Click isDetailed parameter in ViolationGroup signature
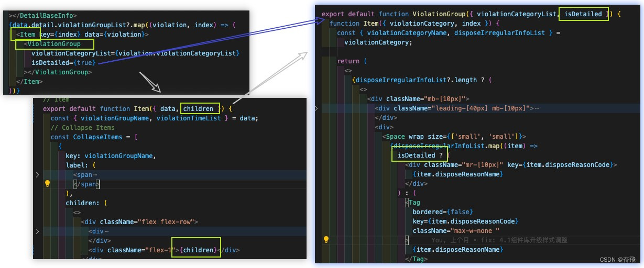This screenshot has height=268, width=644. [583, 14]
